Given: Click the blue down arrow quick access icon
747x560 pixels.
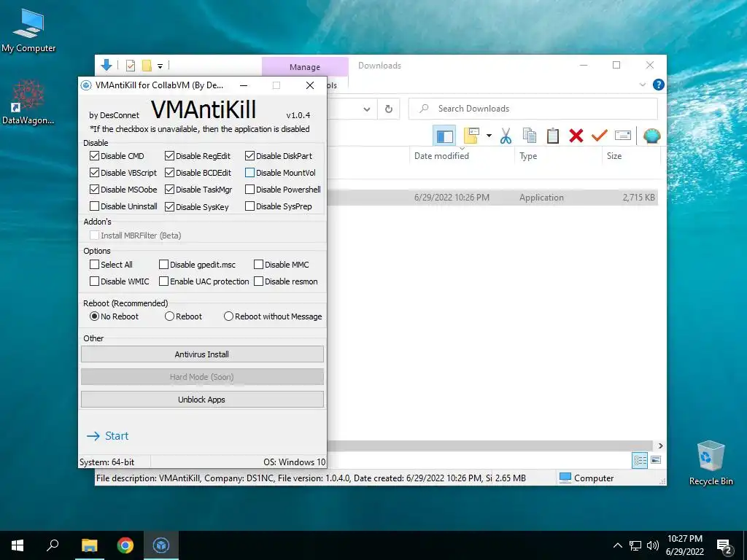Looking at the screenshot, I should (x=107, y=65).
